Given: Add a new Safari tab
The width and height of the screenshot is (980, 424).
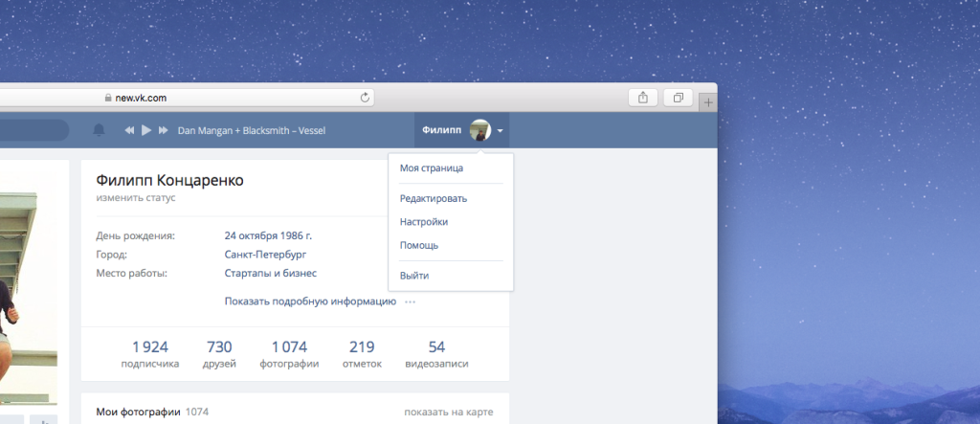Looking at the screenshot, I should click(x=708, y=102).
